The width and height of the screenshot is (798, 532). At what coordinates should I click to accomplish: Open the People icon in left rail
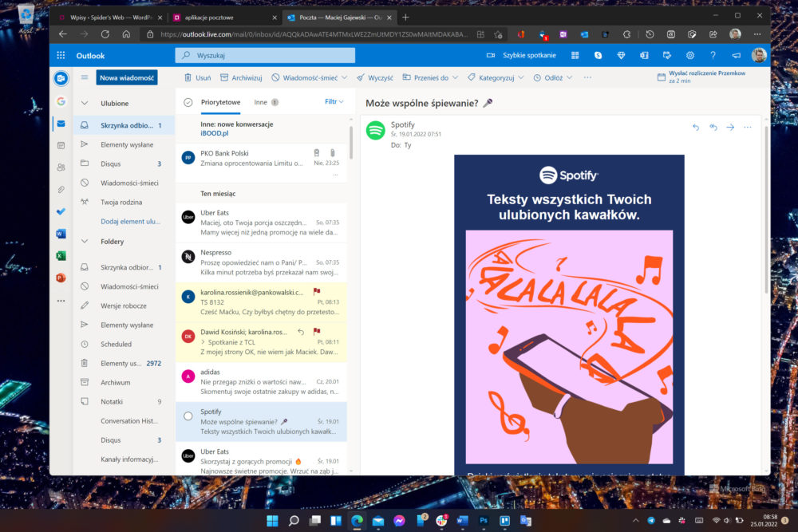point(61,167)
